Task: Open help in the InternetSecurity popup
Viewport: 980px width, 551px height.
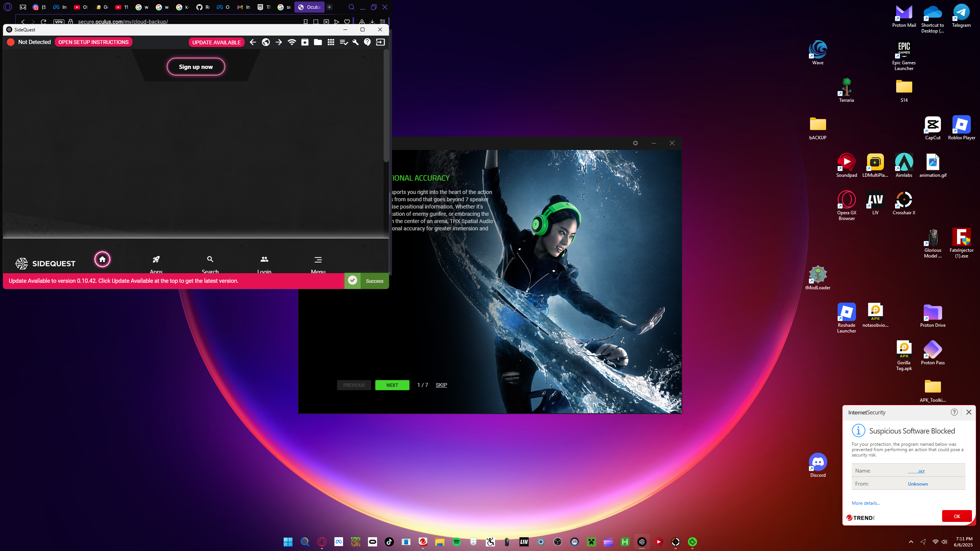Action: (954, 412)
